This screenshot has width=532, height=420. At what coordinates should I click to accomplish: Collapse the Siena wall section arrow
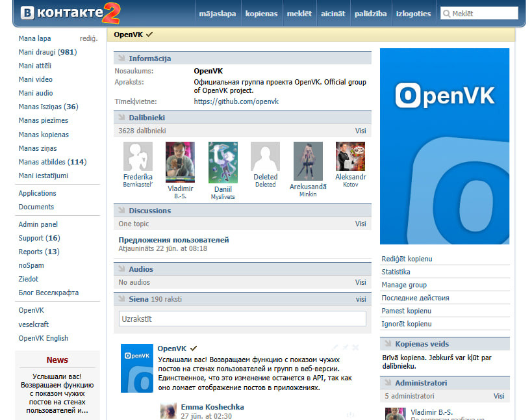tap(121, 299)
